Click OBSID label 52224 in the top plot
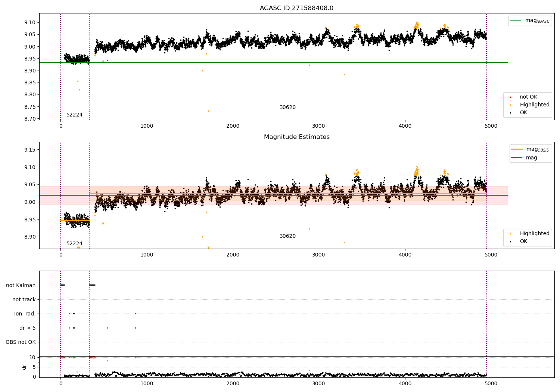Image resolution: width=560 pixels, height=392 pixels. point(74,115)
